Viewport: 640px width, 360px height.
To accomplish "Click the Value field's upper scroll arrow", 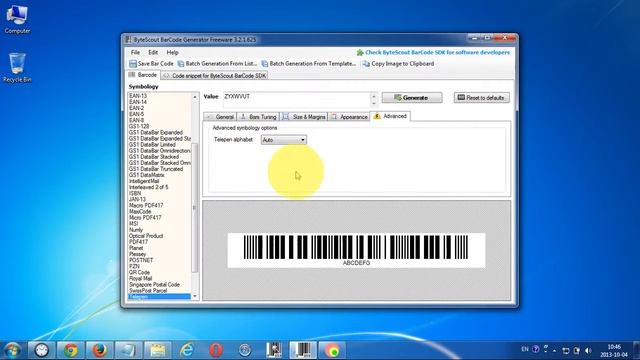I will [374, 96].
